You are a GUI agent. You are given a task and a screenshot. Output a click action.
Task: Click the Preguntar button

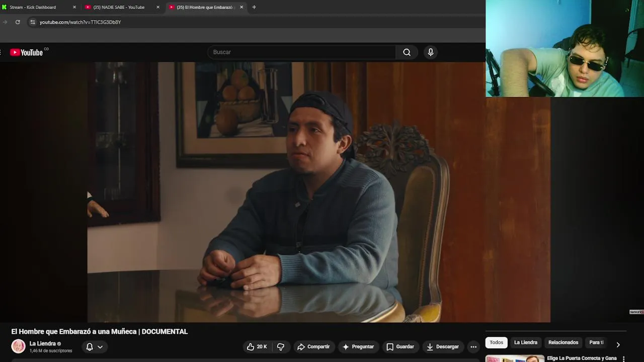click(358, 347)
